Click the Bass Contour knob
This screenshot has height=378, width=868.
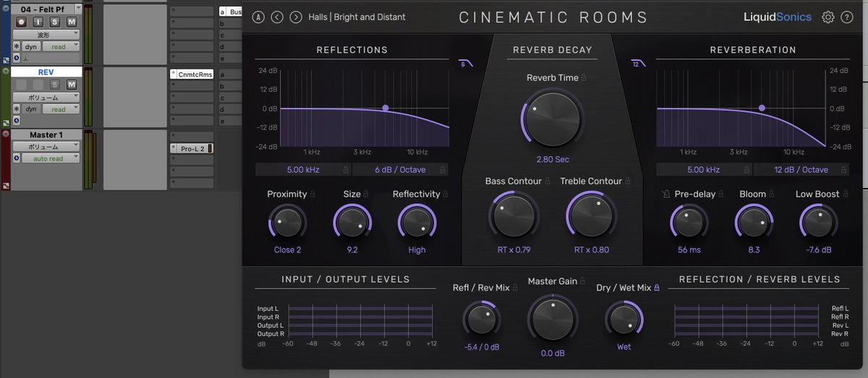click(514, 215)
